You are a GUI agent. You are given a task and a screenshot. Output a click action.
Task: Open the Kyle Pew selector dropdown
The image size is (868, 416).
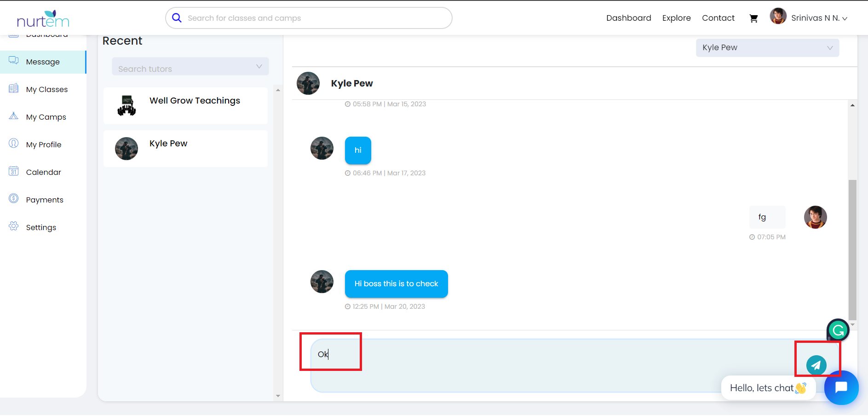(x=767, y=48)
